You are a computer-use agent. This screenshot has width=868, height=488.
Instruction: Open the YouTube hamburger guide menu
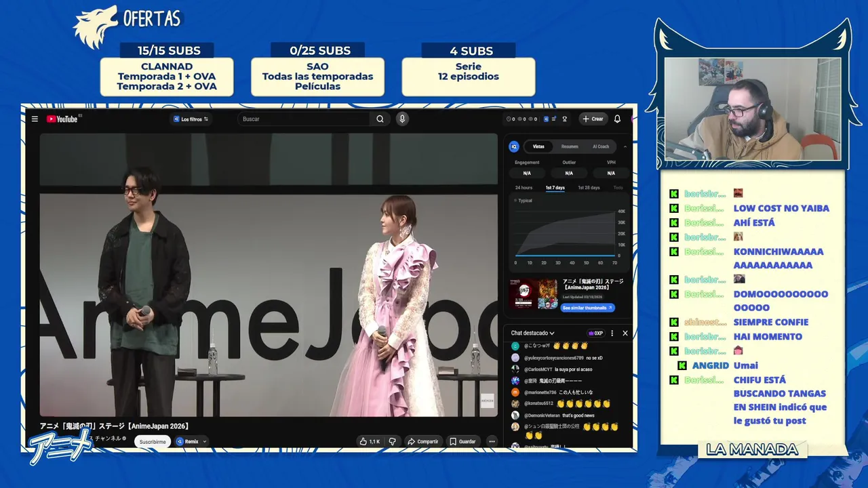pos(35,119)
